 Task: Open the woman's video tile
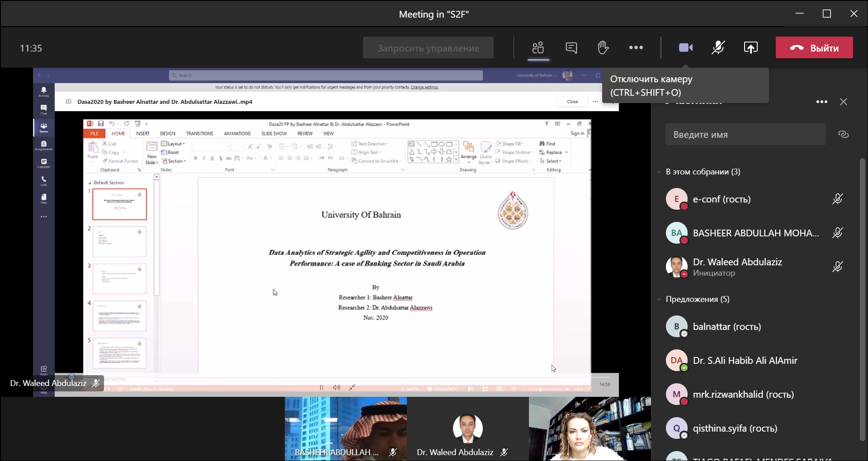coord(590,428)
